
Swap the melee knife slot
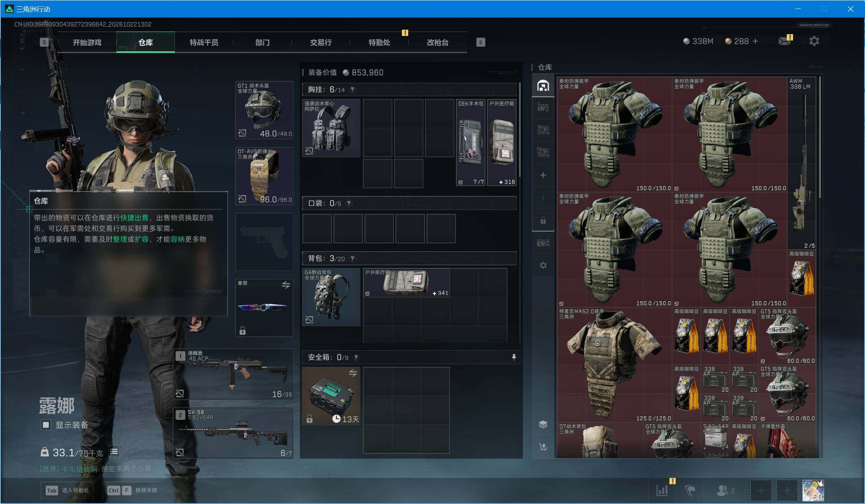286,285
